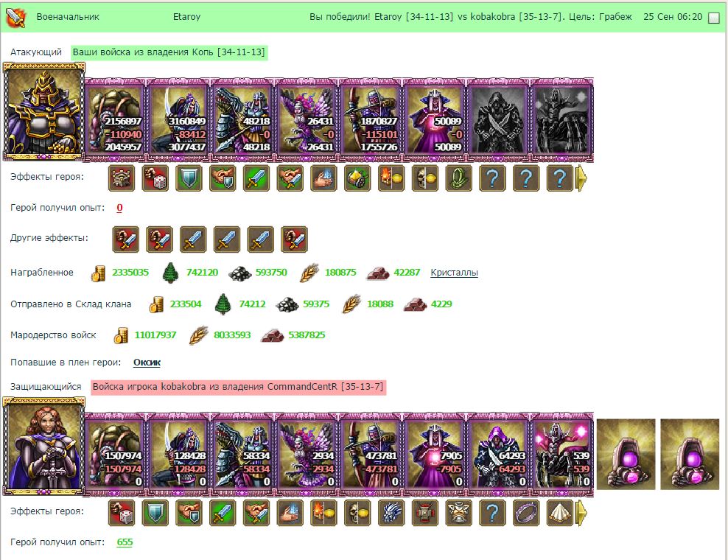This screenshot has height=560, width=728.
Task: Open captured hero Оксик link
Action: pos(147,363)
